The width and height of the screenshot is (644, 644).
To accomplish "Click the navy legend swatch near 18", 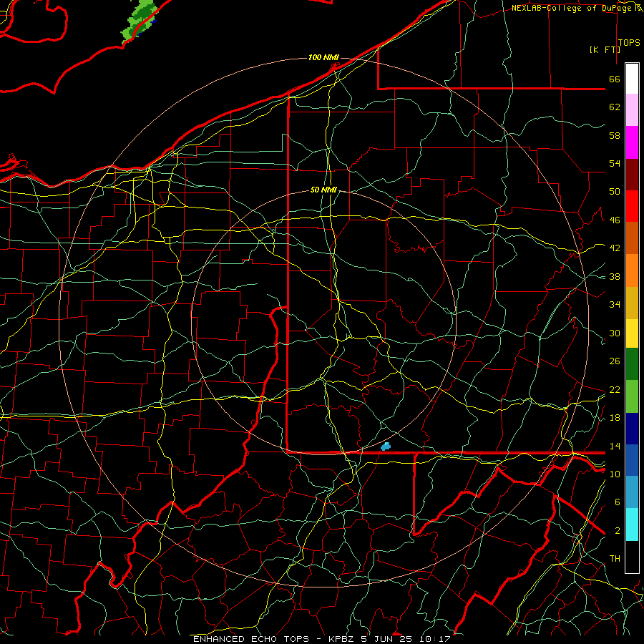I will pyautogui.click(x=632, y=429).
